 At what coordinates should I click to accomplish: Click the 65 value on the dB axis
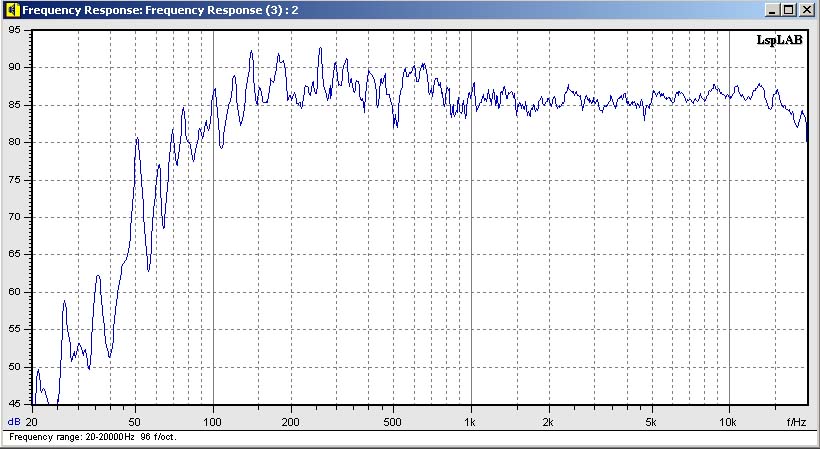pos(15,255)
